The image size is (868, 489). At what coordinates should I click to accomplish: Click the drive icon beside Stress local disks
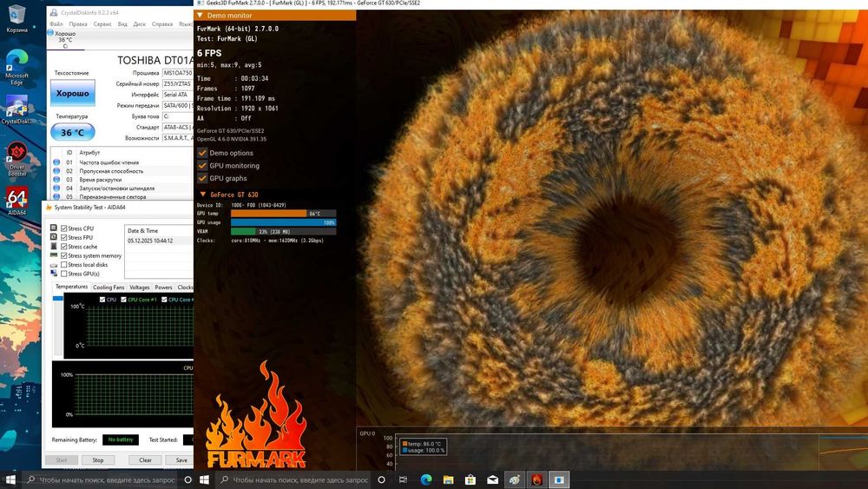pos(54,265)
